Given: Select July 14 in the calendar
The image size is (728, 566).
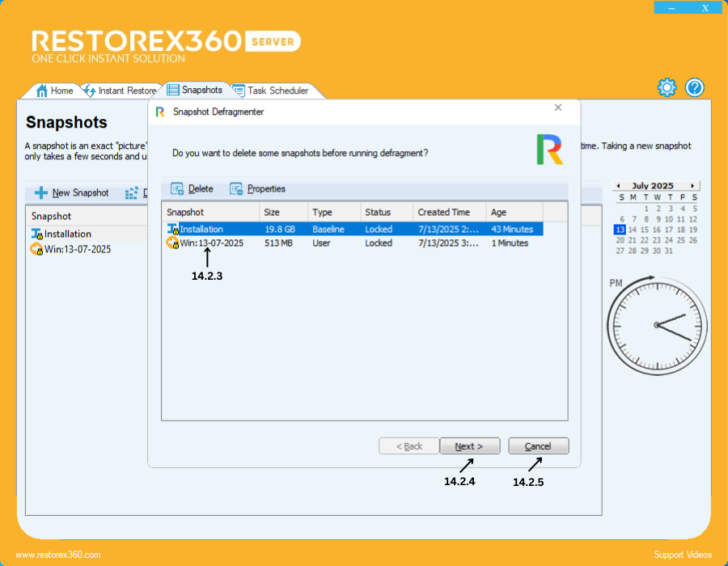Looking at the screenshot, I should 633,230.
